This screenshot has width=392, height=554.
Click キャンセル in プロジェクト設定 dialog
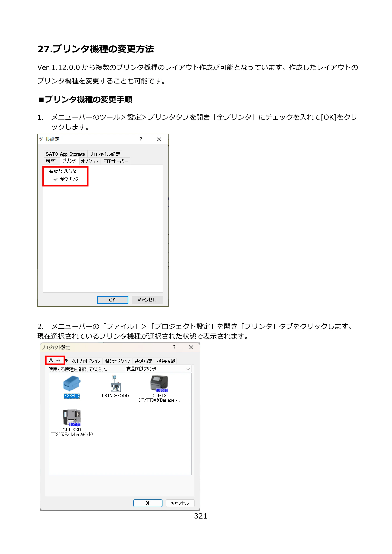(180, 503)
